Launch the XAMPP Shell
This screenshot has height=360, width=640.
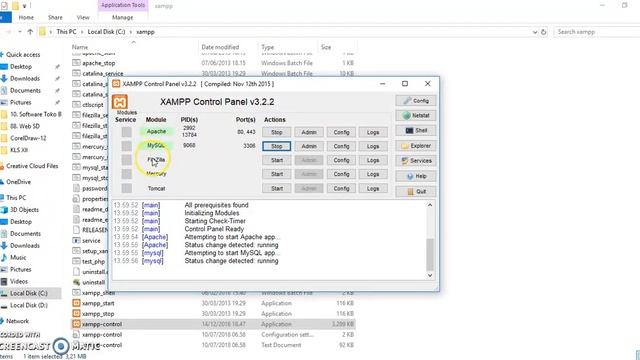tap(416, 131)
